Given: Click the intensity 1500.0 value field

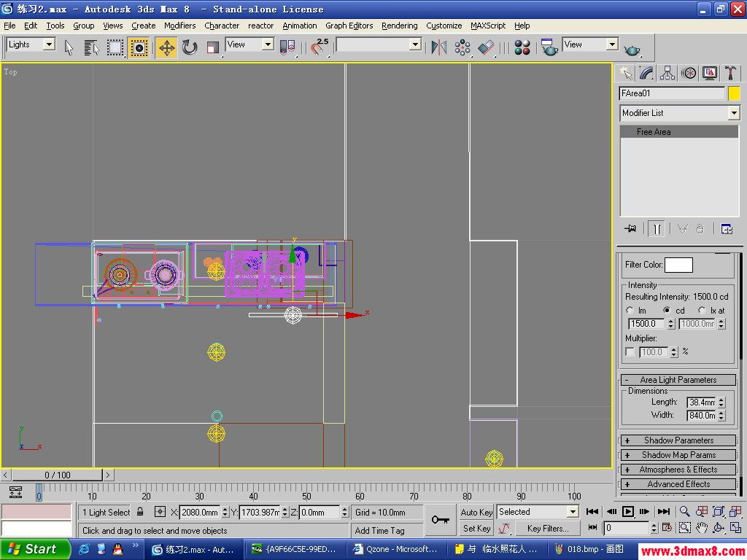Looking at the screenshot, I should (x=646, y=324).
